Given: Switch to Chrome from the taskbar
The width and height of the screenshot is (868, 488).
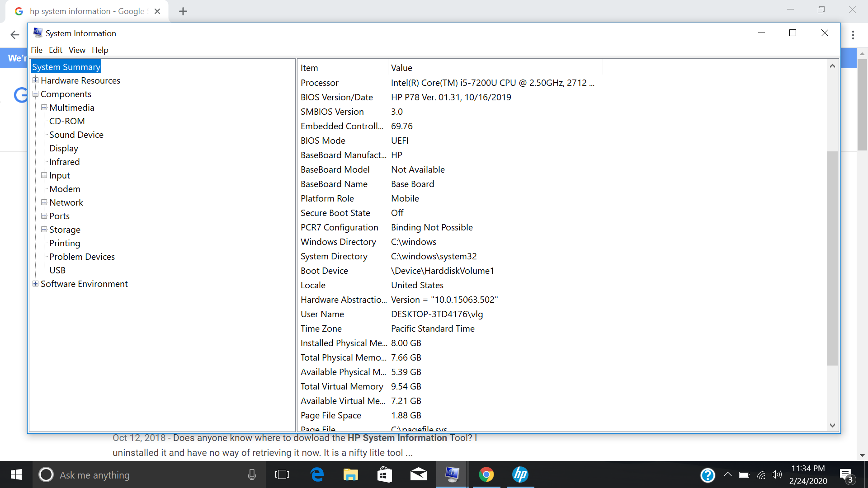Looking at the screenshot, I should pyautogui.click(x=486, y=474).
